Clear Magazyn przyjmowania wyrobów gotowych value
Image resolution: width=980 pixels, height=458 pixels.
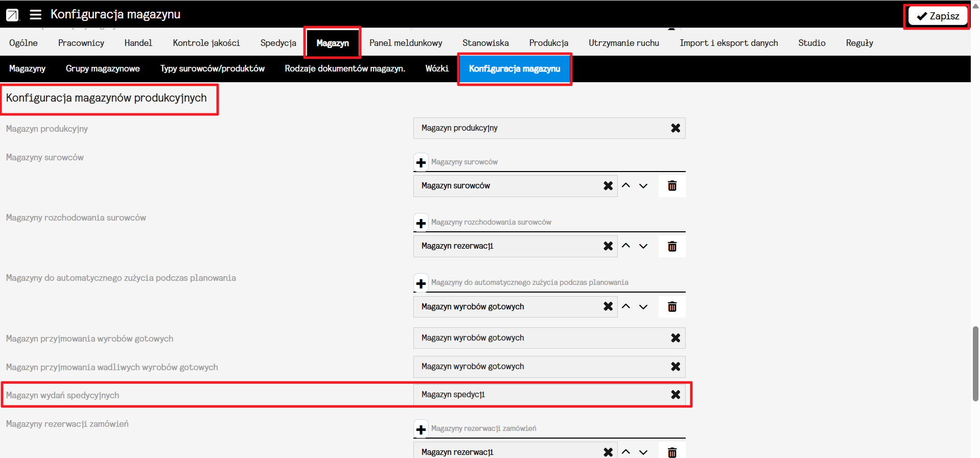[675, 338]
